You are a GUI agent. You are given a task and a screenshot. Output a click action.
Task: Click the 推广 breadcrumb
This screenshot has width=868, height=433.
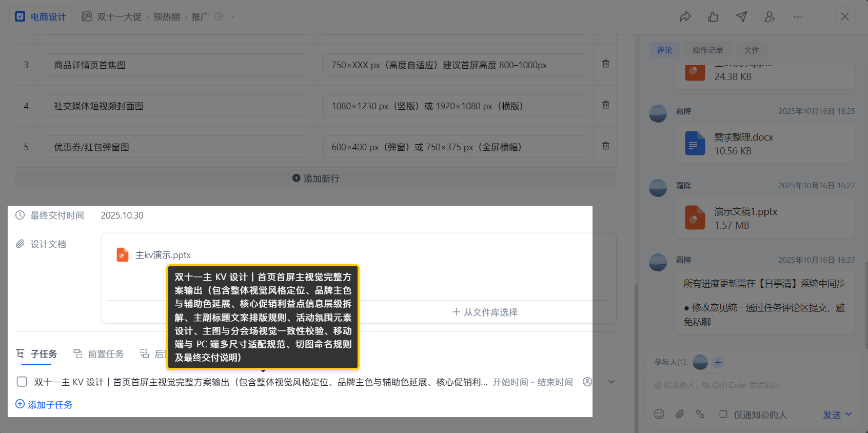(x=200, y=17)
